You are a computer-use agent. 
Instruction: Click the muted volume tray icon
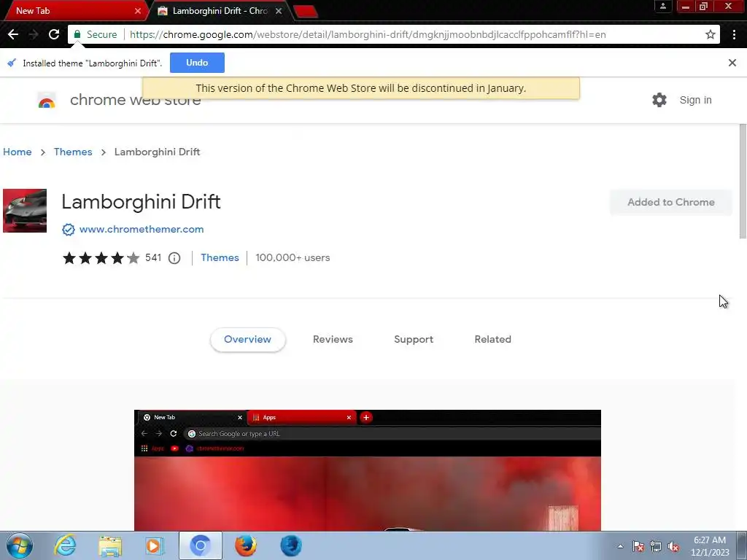(673, 546)
